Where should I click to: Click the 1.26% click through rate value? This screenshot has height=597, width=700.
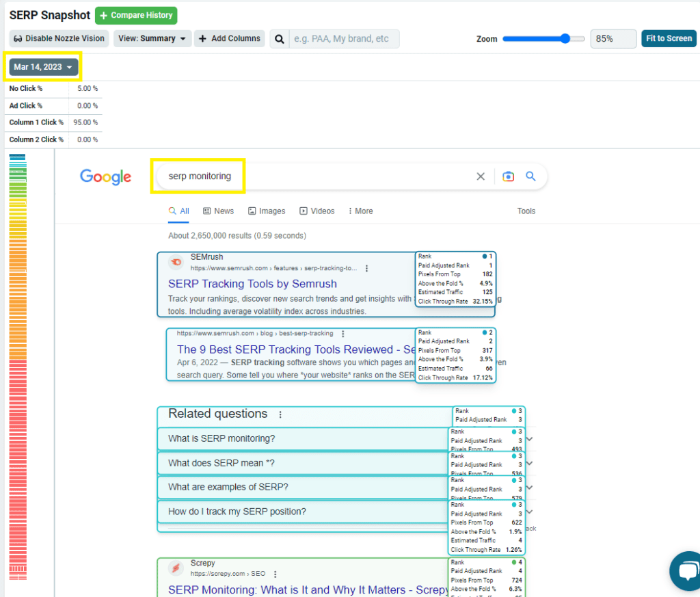(x=514, y=550)
